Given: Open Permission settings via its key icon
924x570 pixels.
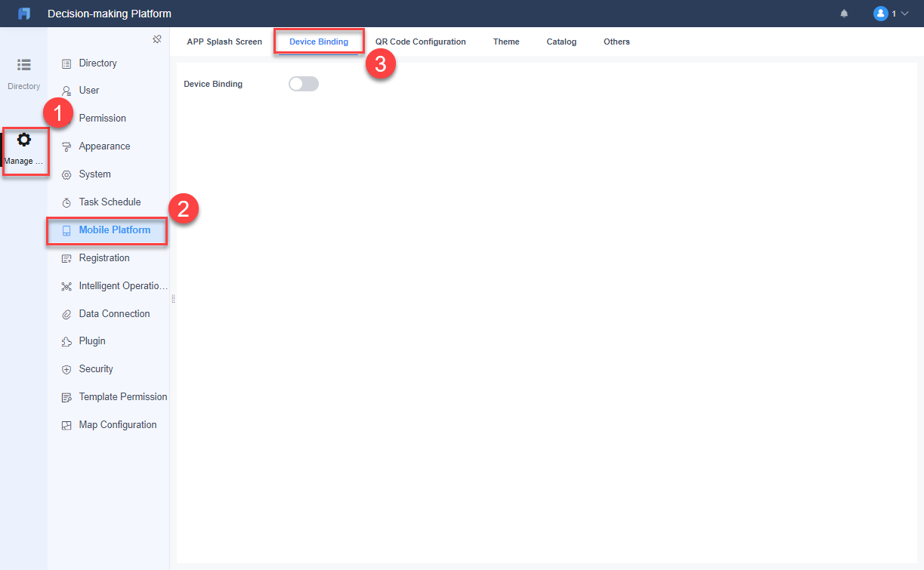Looking at the screenshot, I should click(66, 118).
